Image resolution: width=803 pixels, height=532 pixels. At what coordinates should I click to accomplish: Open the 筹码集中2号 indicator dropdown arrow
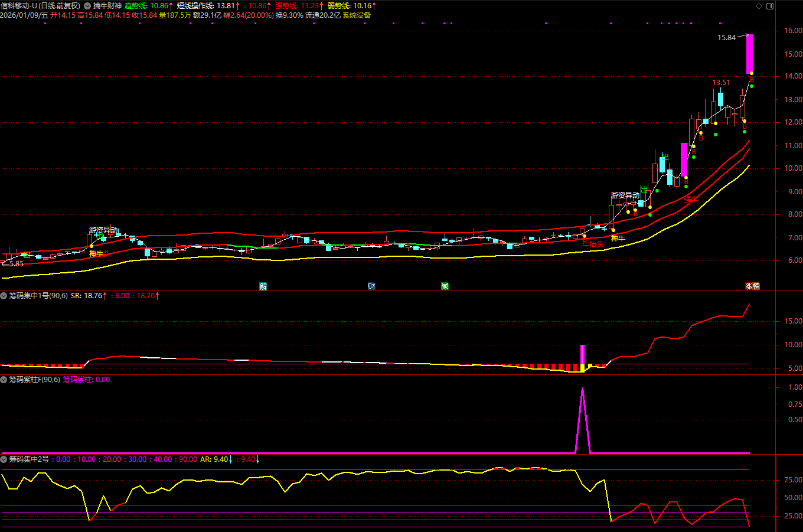4,459
